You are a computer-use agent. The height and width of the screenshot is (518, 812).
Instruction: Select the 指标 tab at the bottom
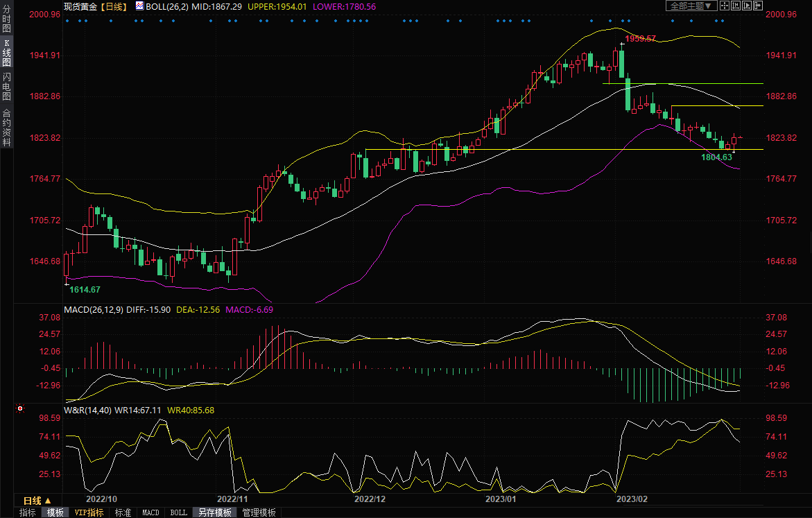pyautogui.click(x=28, y=512)
